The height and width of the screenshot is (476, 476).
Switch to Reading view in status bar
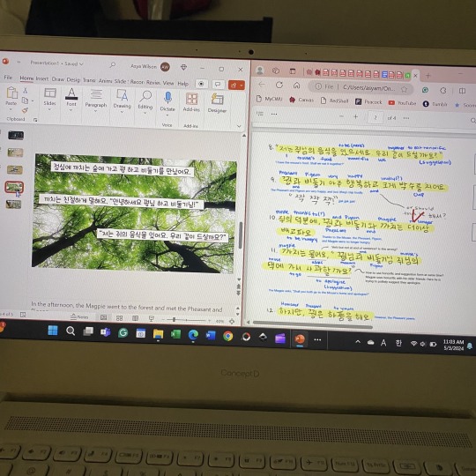[x=135, y=318]
